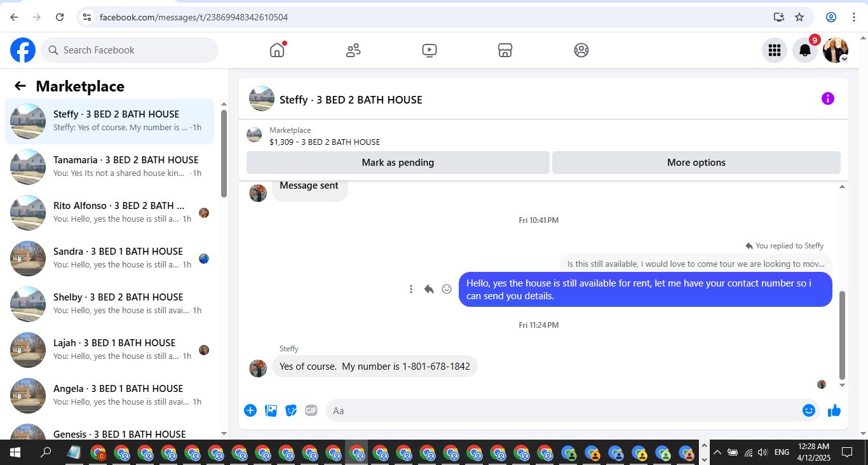Open the notifications bell
The image size is (868, 465).
(804, 50)
